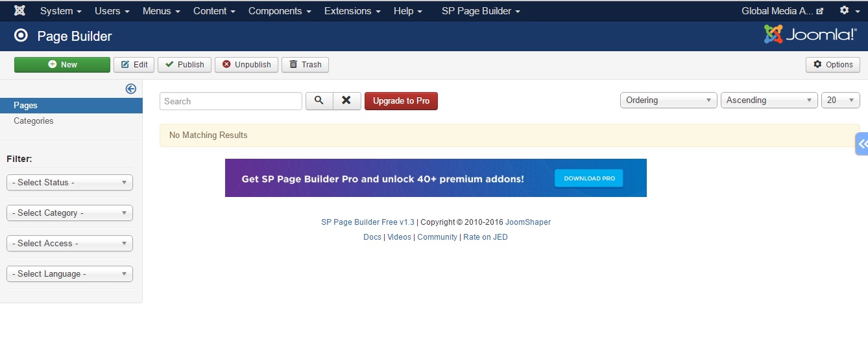Open the Extensions menu
Screen dimensions: 868x359
352,11
